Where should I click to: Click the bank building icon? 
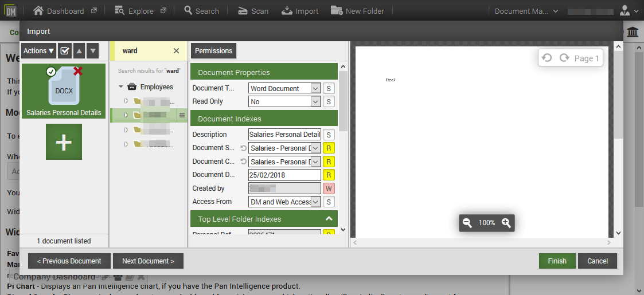tap(633, 33)
